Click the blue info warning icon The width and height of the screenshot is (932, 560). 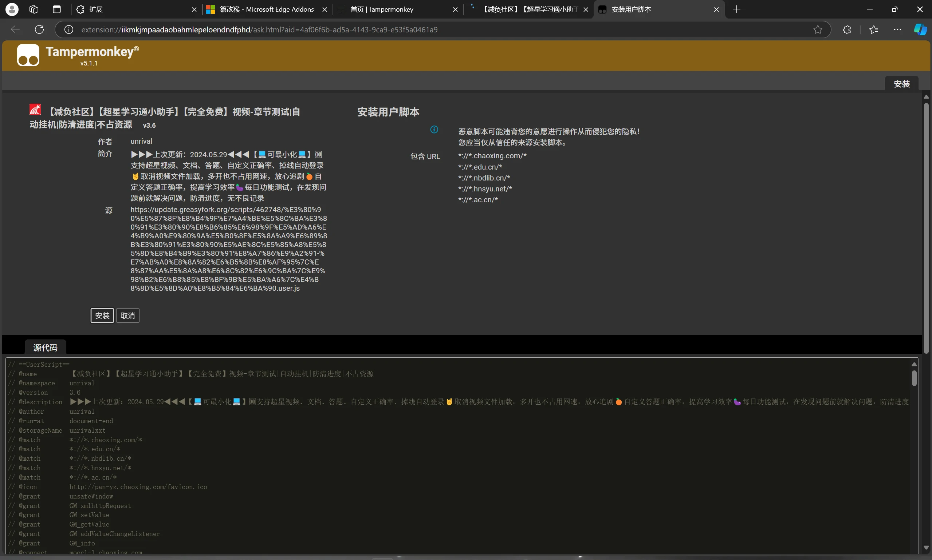434,130
